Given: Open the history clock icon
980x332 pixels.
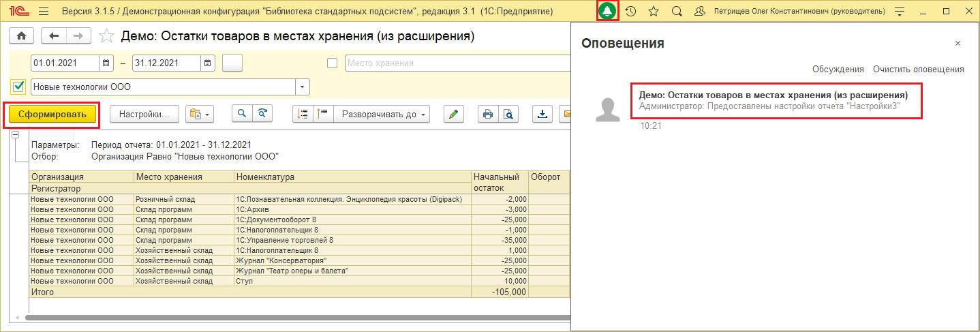Looking at the screenshot, I should pyautogui.click(x=631, y=12).
